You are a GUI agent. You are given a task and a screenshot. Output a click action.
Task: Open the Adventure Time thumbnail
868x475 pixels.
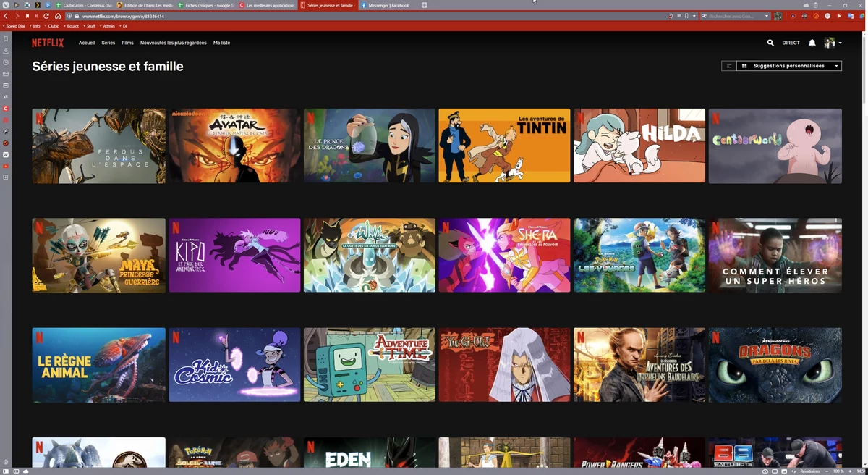[370, 365]
